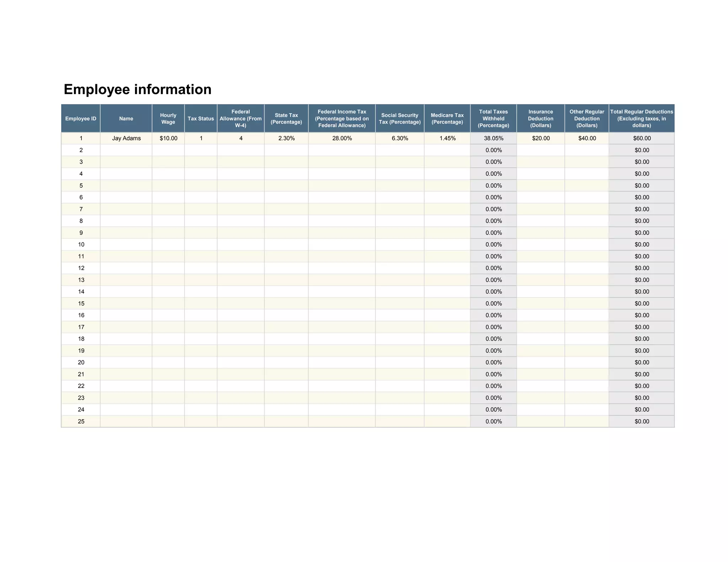Click the $60.00 total deductions cell
The image size is (728, 562).
[x=642, y=138]
